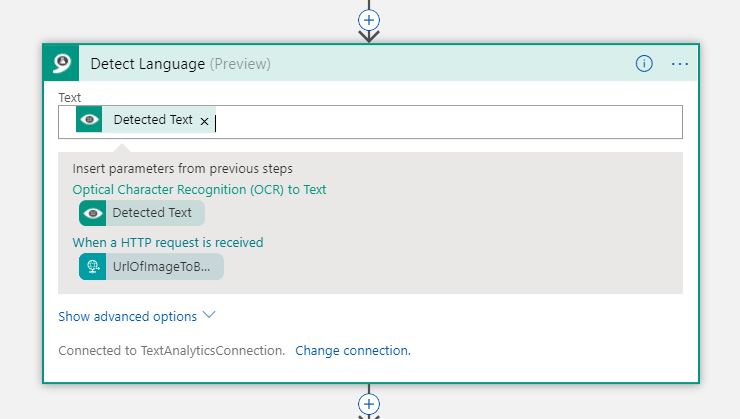Remove the Detected Text token with its x

204,121
